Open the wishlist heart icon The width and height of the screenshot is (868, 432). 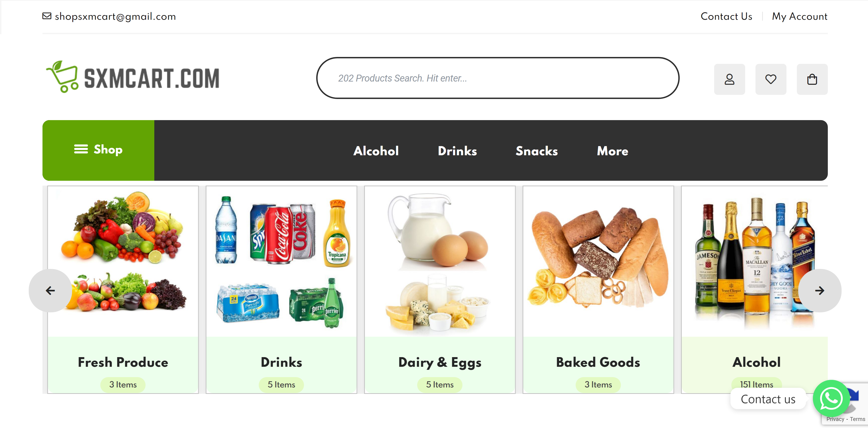pos(771,79)
